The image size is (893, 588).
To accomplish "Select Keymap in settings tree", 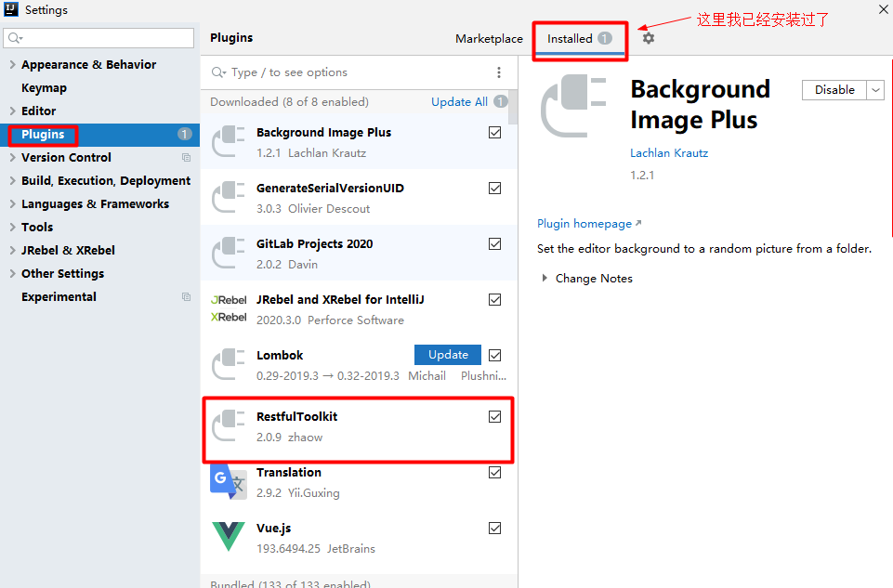I will (44, 87).
